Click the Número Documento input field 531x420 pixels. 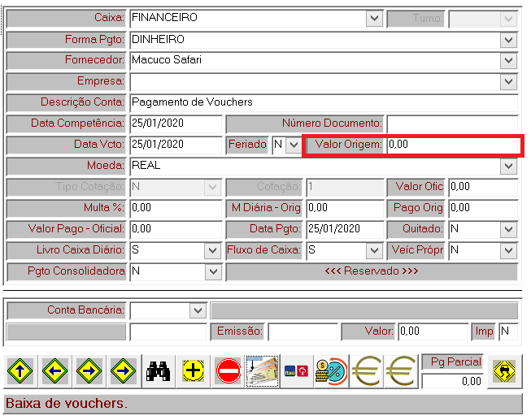click(x=452, y=123)
